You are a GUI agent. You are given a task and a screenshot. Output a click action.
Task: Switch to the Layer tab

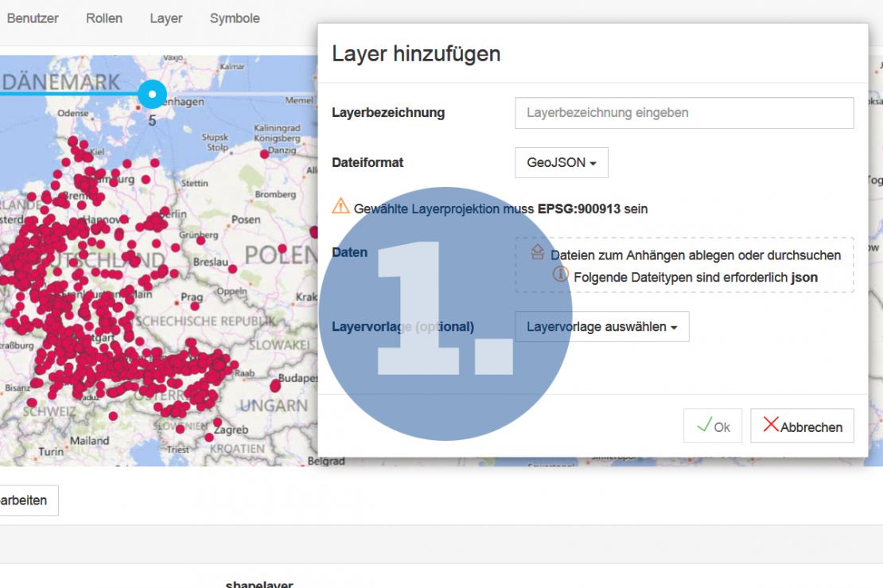(166, 18)
